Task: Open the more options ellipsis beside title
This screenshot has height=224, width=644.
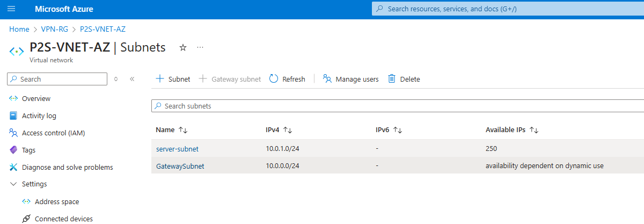Action: tap(200, 47)
